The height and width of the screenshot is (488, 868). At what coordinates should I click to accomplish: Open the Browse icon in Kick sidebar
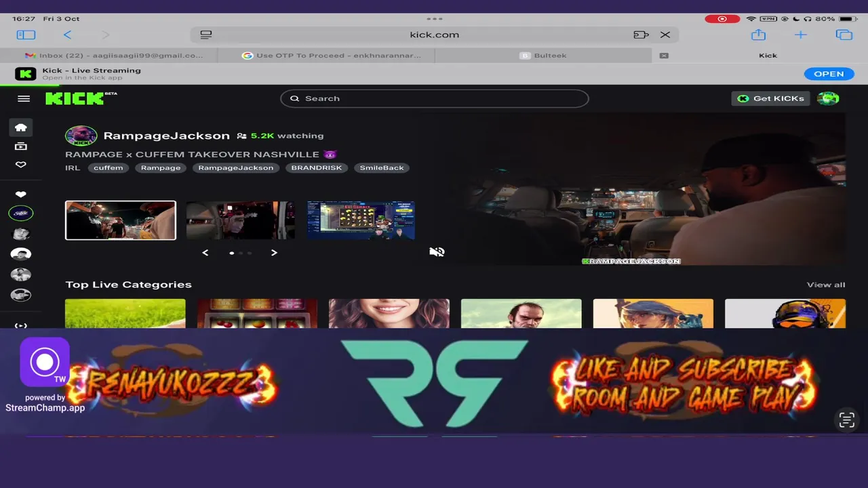point(21,146)
